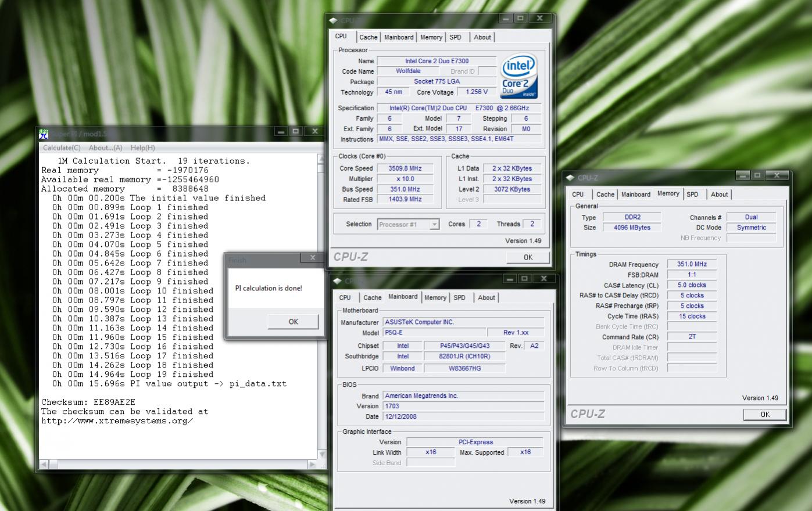Select Cache tab in Mainboard CPU-Z window

coord(372,297)
